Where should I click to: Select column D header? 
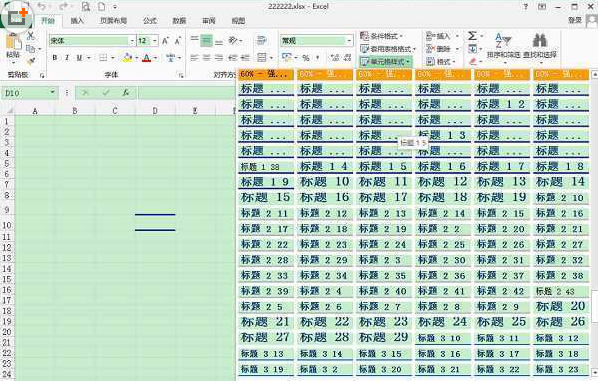point(155,111)
